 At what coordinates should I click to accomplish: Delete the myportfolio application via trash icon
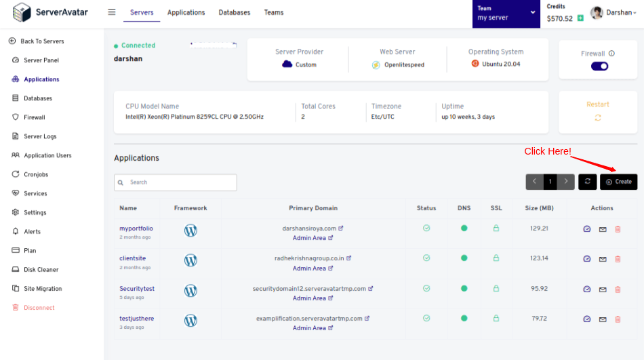coord(618,229)
